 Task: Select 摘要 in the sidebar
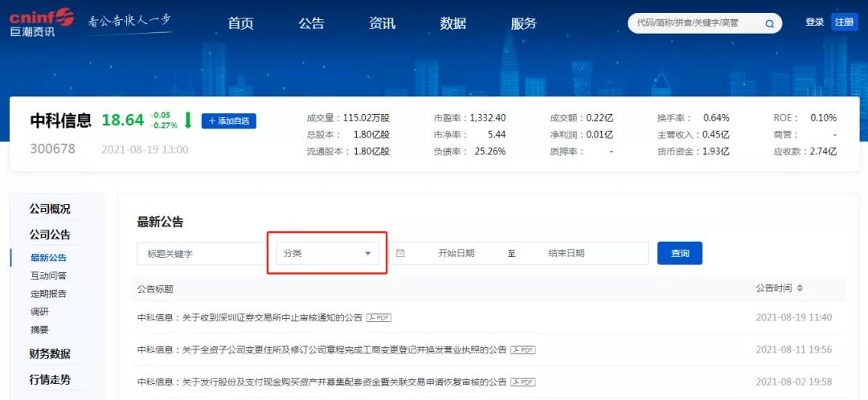[x=39, y=330]
